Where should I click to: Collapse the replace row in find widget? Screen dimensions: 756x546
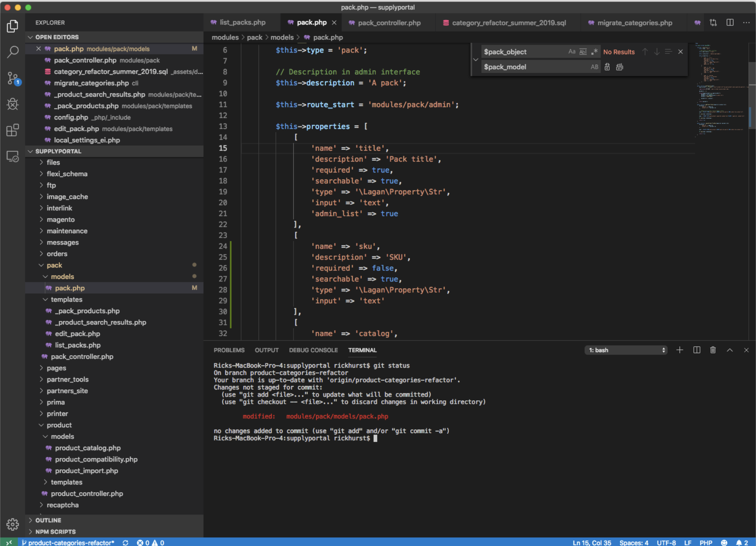pyautogui.click(x=476, y=59)
